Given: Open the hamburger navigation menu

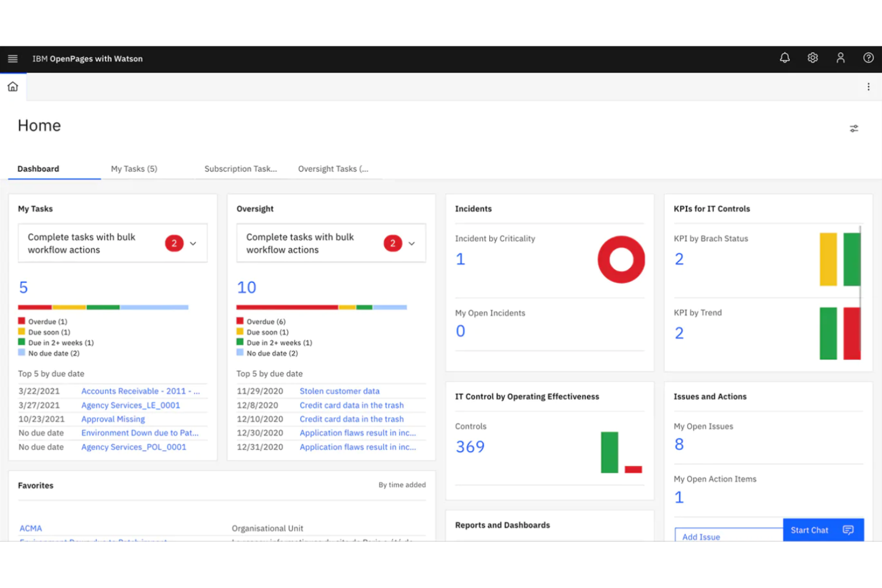Looking at the screenshot, I should [13, 58].
